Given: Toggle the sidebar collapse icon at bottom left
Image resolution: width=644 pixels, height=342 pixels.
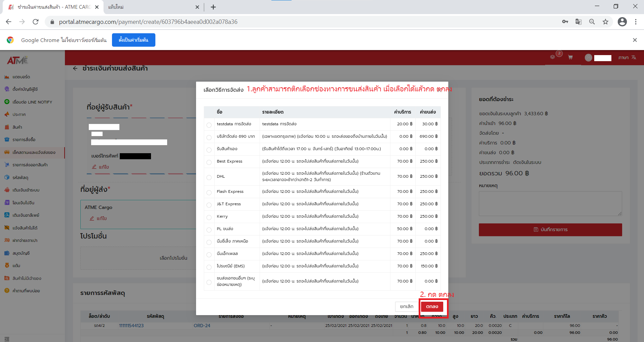Looking at the screenshot, I should (x=7, y=339).
